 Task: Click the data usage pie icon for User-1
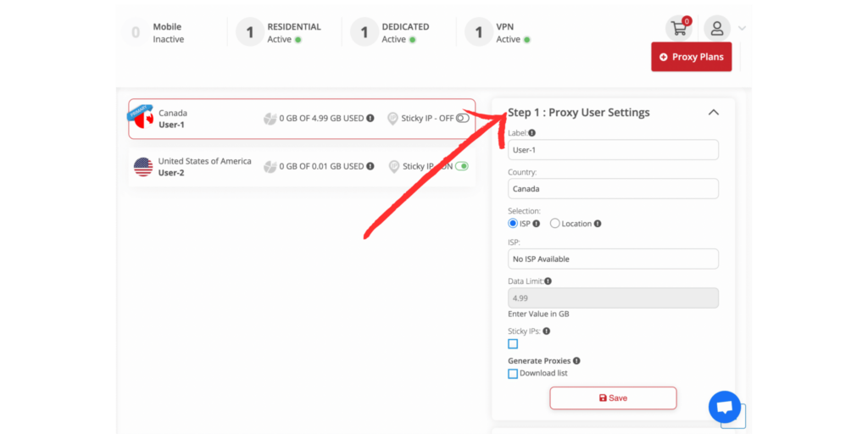[270, 119]
